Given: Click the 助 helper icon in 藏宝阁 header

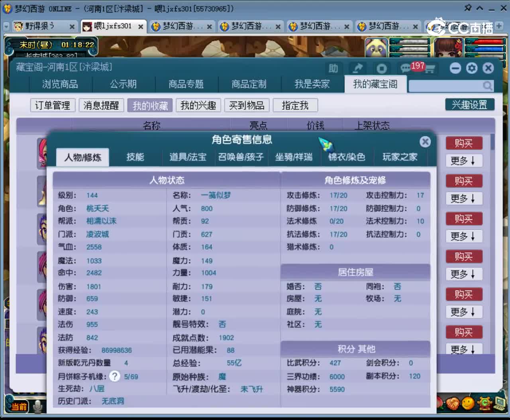Looking at the screenshot, I should 333,68.
